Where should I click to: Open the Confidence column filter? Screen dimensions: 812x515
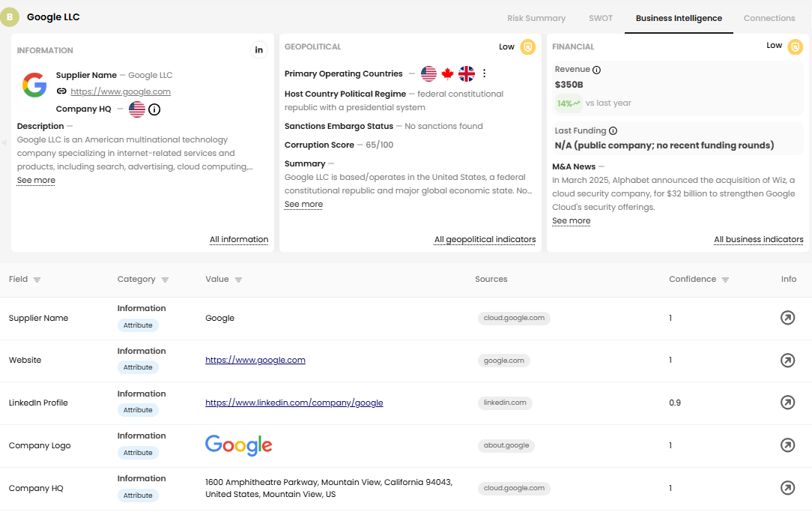[x=725, y=280]
